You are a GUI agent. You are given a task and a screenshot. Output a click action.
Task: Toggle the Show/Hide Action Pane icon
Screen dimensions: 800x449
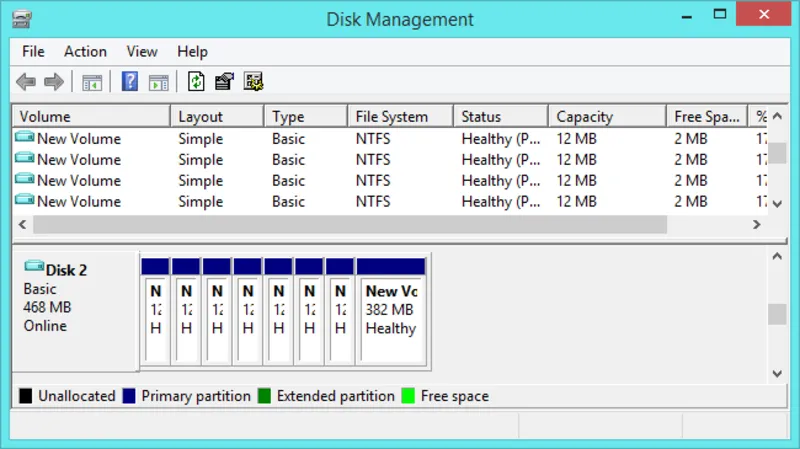point(158,82)
